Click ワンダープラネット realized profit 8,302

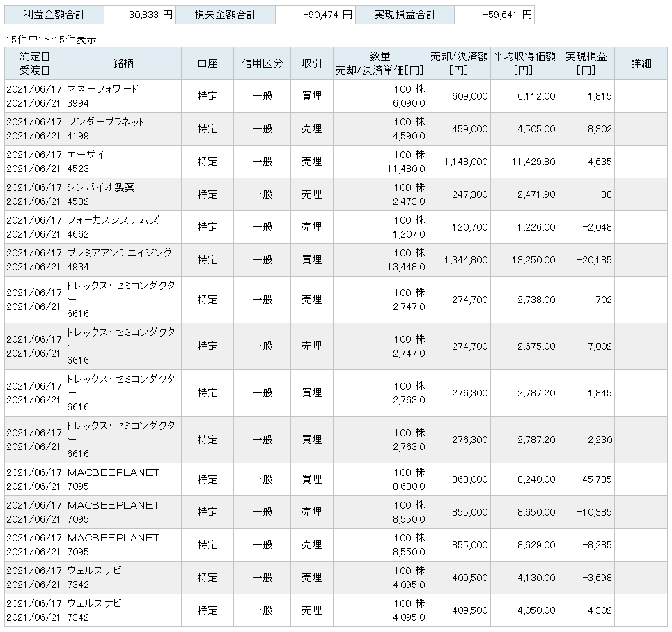pos(600,129)
